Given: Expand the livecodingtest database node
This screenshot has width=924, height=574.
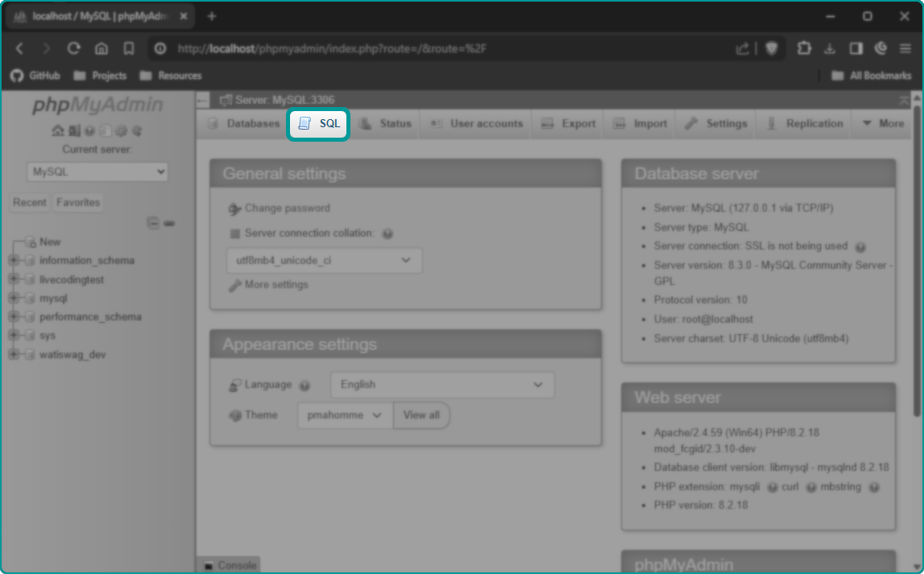Looking at the screenshot, I should [x=14, y=279].
